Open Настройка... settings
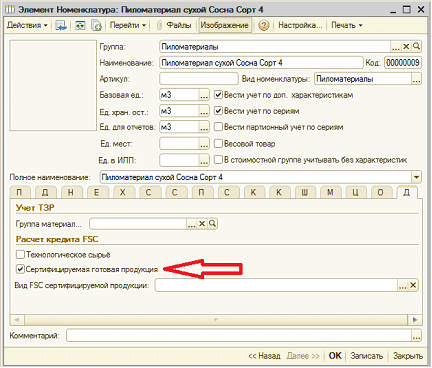The width and height of the screenshot is (432, 368). click(300, 25)
